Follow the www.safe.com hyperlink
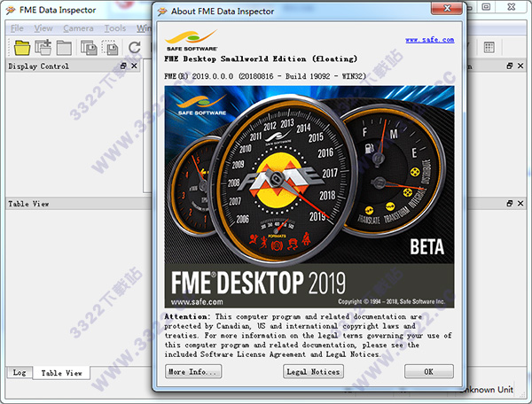 click(429, 40)
